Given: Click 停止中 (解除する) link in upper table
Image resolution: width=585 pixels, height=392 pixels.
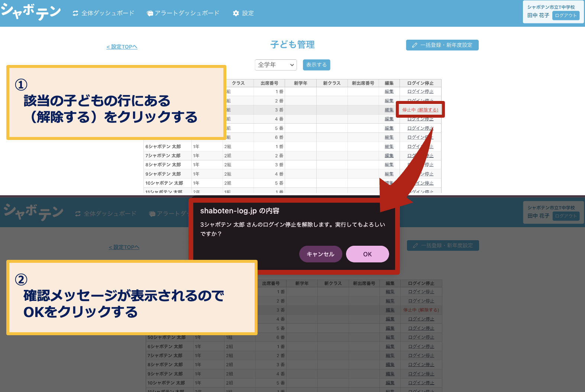Looking at the screenshot, I should pos(420,110).
